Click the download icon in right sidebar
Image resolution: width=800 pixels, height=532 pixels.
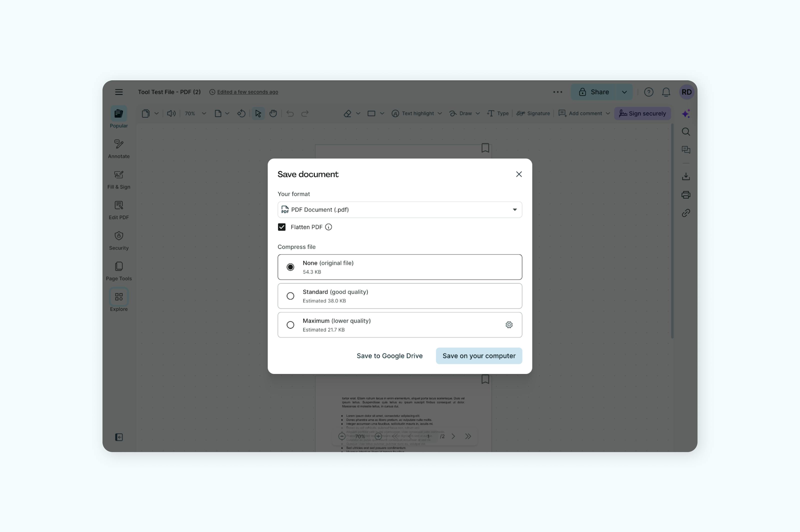click(685, 176)
